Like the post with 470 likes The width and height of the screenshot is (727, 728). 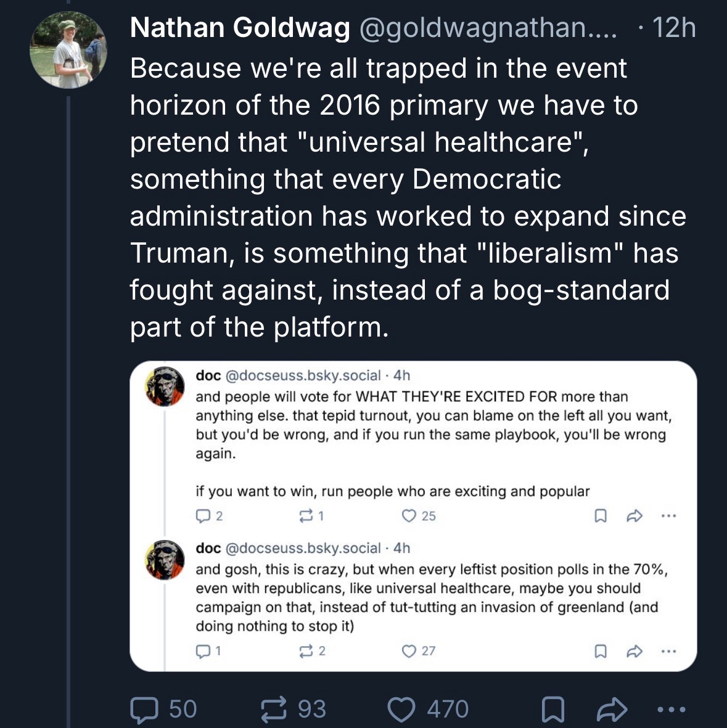click(401, 709)
